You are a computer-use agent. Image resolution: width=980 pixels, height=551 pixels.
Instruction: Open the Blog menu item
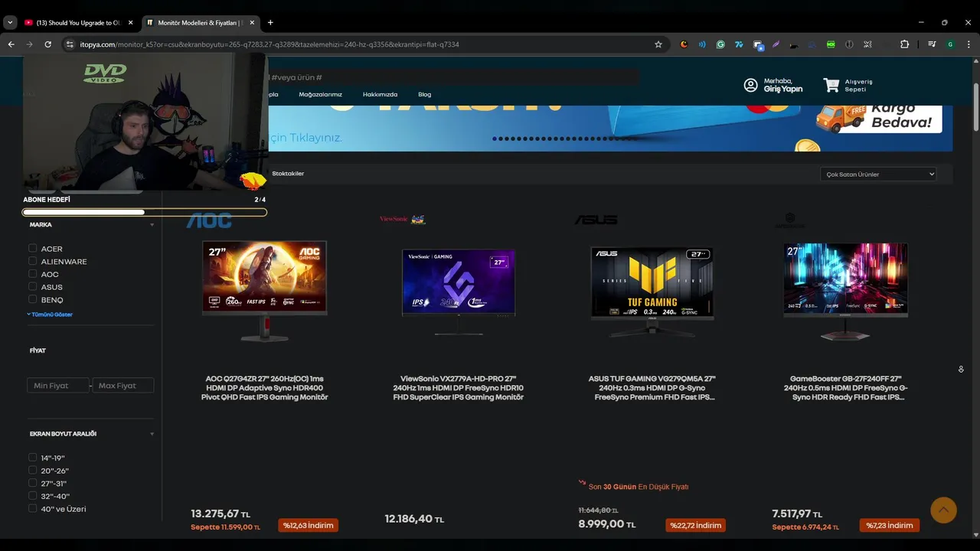425,94
